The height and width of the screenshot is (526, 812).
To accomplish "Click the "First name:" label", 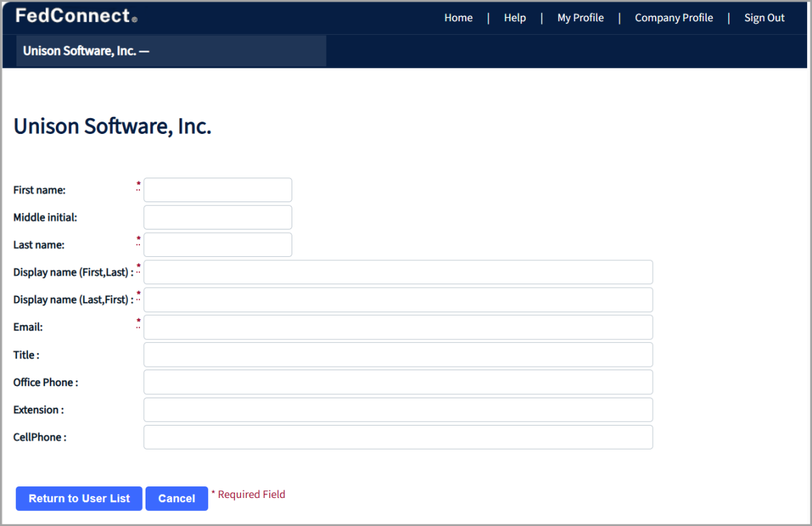I will point(40,190).
